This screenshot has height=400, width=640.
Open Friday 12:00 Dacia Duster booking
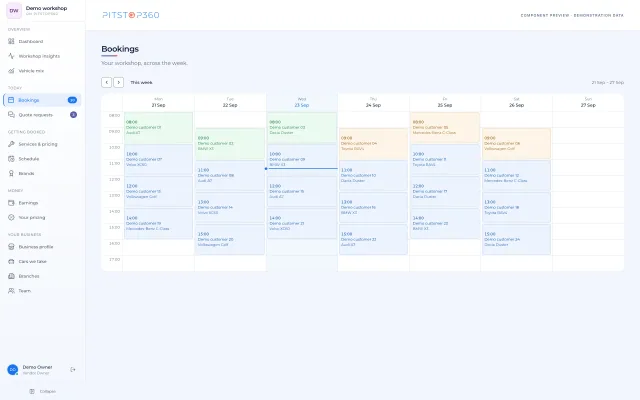click(x=445, y=191)
